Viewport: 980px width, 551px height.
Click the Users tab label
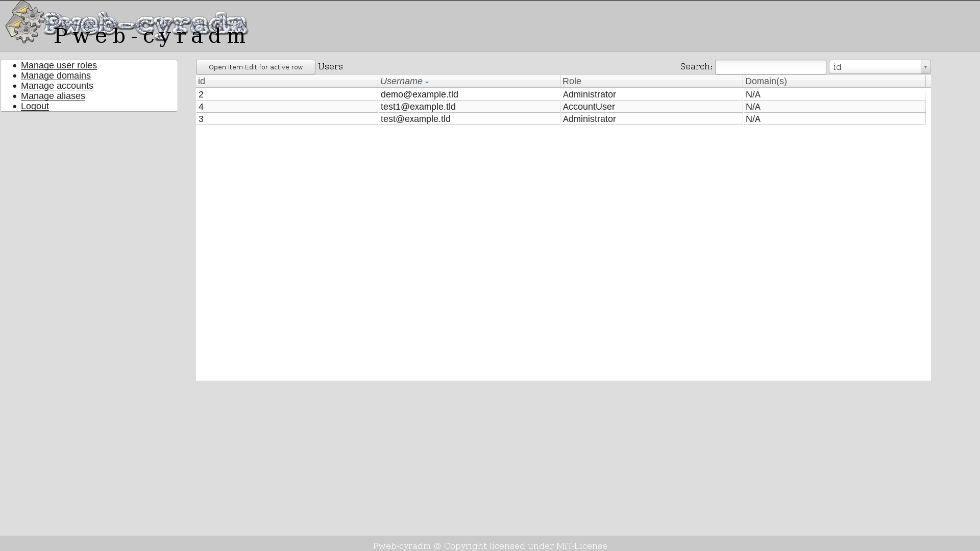(330, 66)
